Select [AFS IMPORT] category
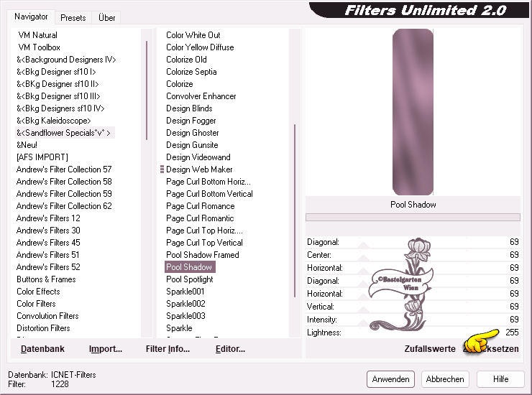This screenshot has height=395, width=532. (42, 157)
